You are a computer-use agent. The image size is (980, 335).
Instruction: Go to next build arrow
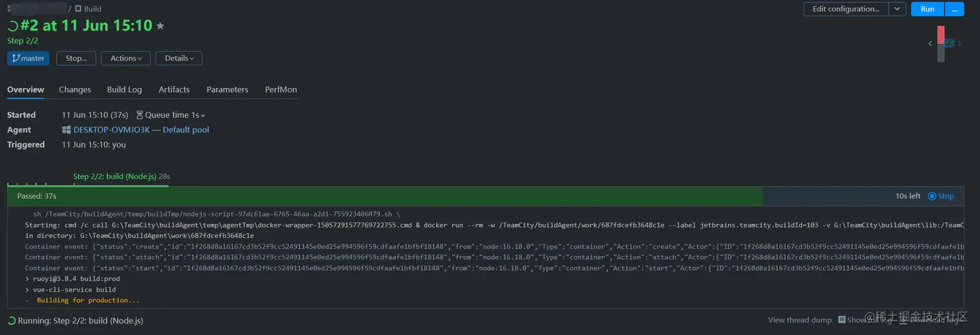tap(958, 43)
